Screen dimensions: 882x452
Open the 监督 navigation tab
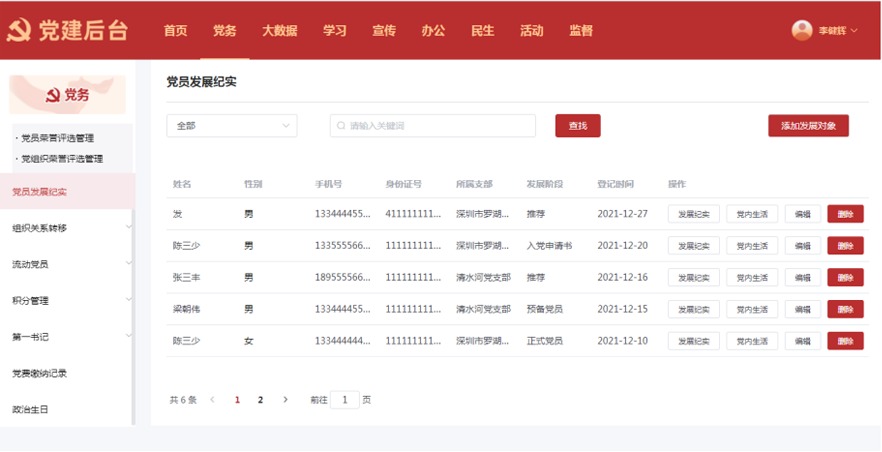[581, 30]
